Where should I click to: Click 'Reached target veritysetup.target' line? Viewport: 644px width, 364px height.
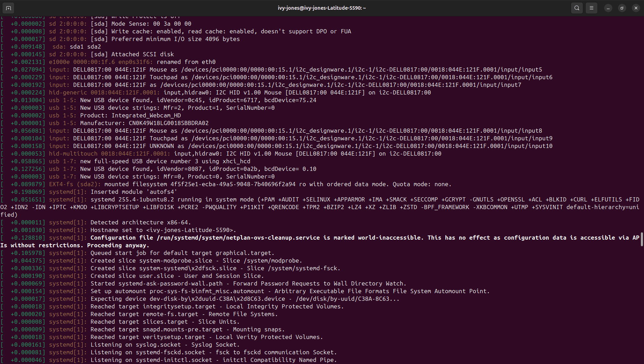(162, 337)
